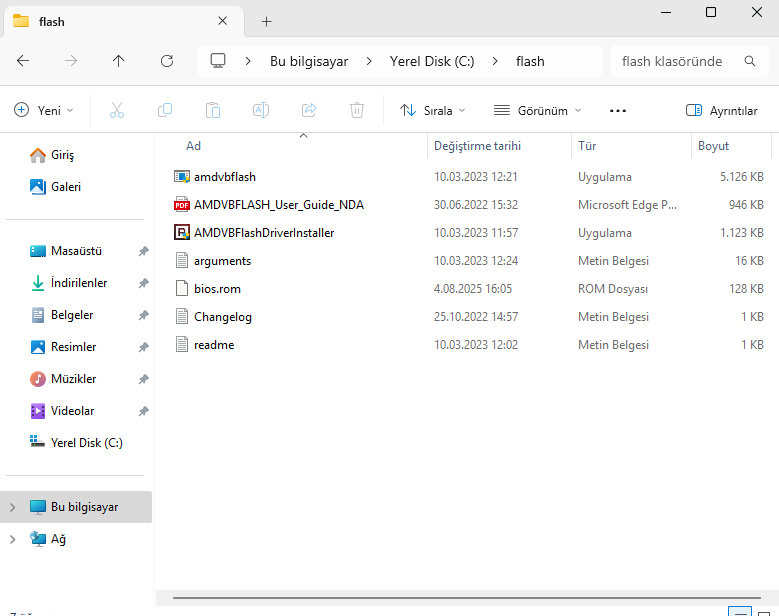Open the Yeni new item dropdown
This screenshot has height=616, width=779.
click(44, 110)
